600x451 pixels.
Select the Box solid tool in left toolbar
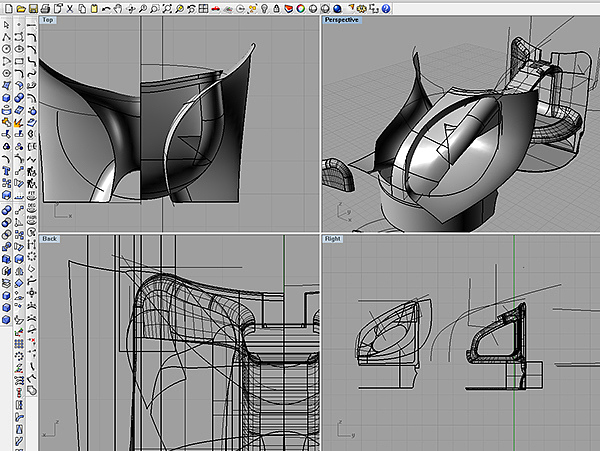pyautogui.click(x=7, y=98)
